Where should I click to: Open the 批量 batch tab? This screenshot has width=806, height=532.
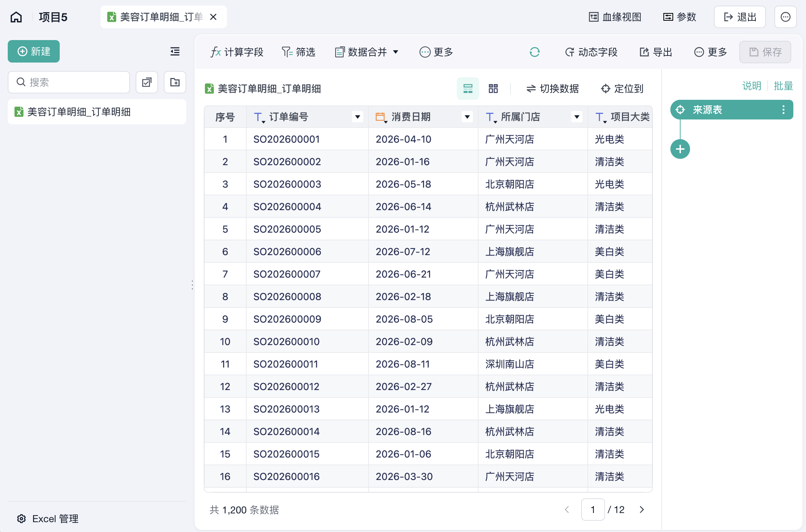(783, 86)
